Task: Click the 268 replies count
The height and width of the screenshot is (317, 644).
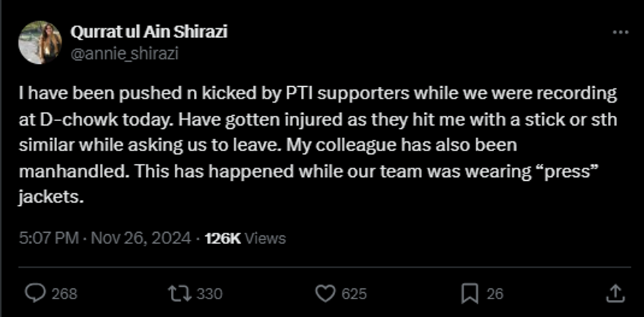Action: click(64, 294)
